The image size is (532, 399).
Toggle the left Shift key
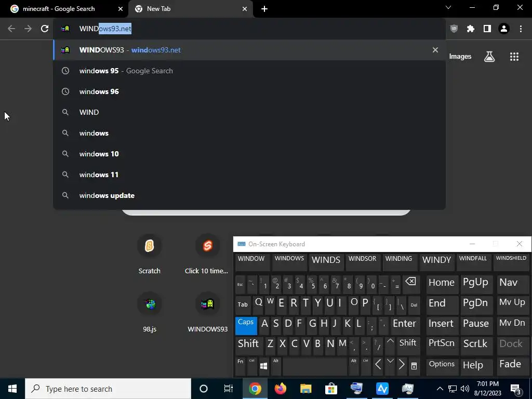pyautogui.click(x=249, y=345)
